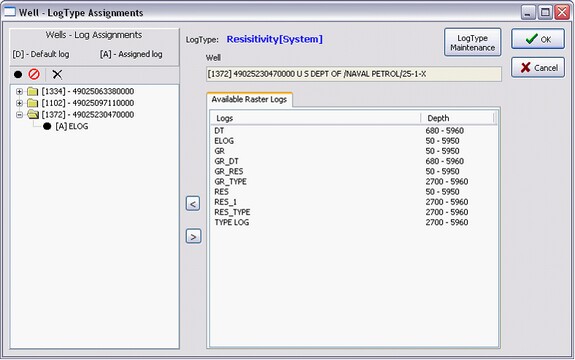Image resolution: width=575 pixels, height=360 pixels.
Task: Select the folder icon of well 1334
Action: 33,91
